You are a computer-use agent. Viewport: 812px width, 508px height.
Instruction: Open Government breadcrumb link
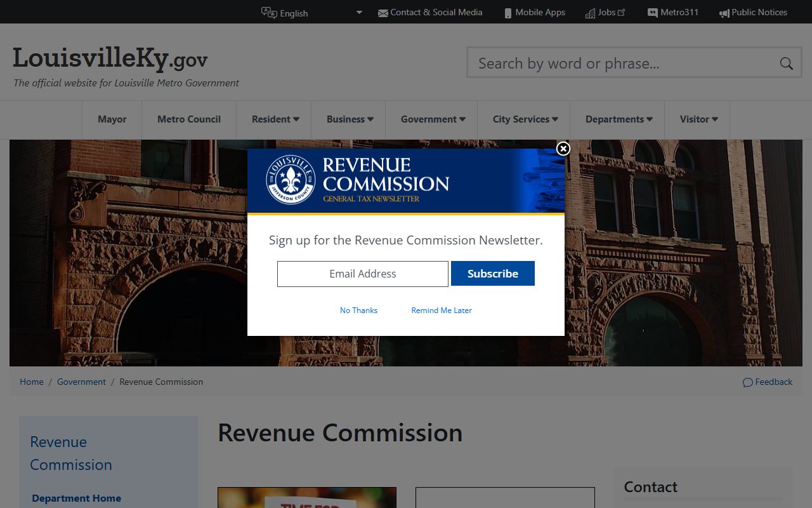81,382
